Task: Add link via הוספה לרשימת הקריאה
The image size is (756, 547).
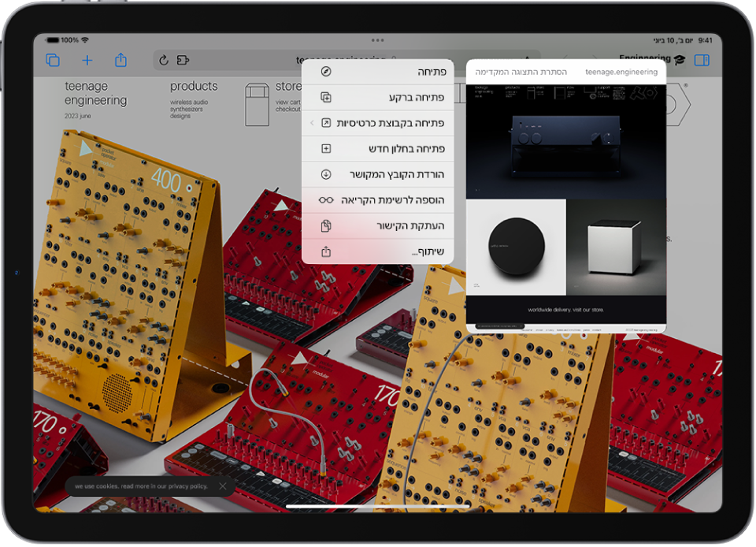Action: 377,200
